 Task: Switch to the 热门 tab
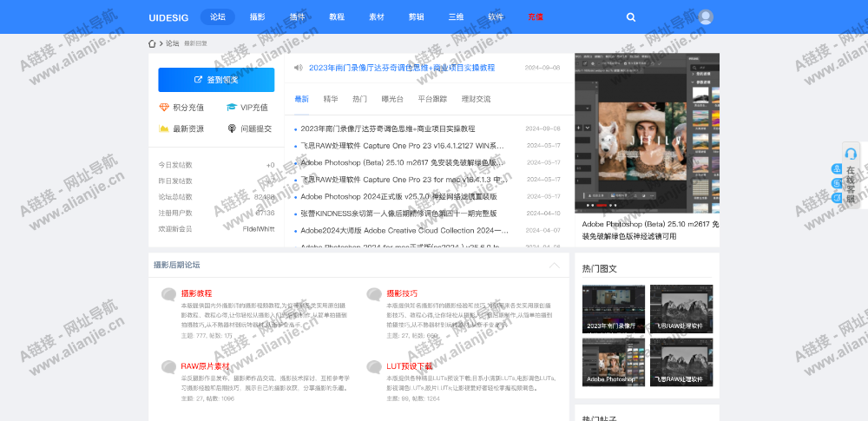360,99
